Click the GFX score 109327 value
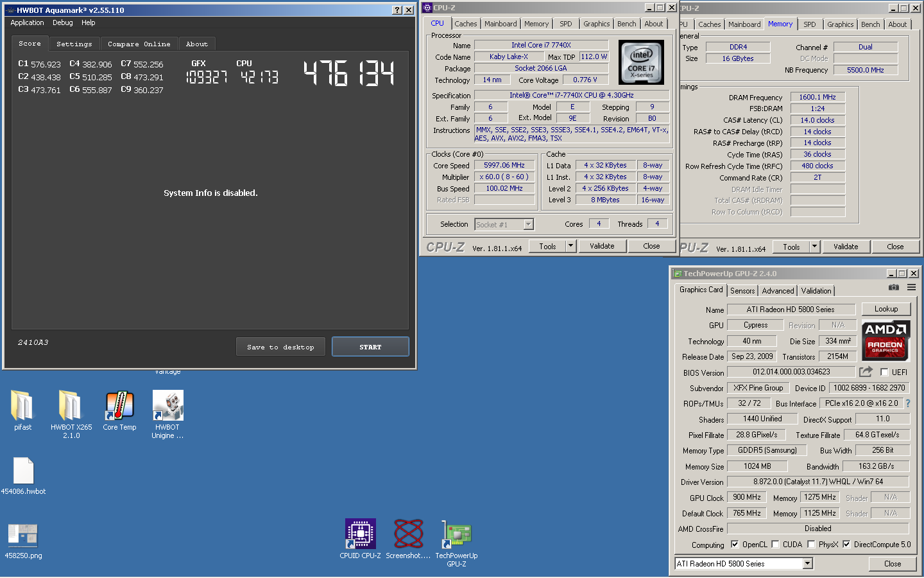Viewport: 924px width, 578px height. [207, 77]
